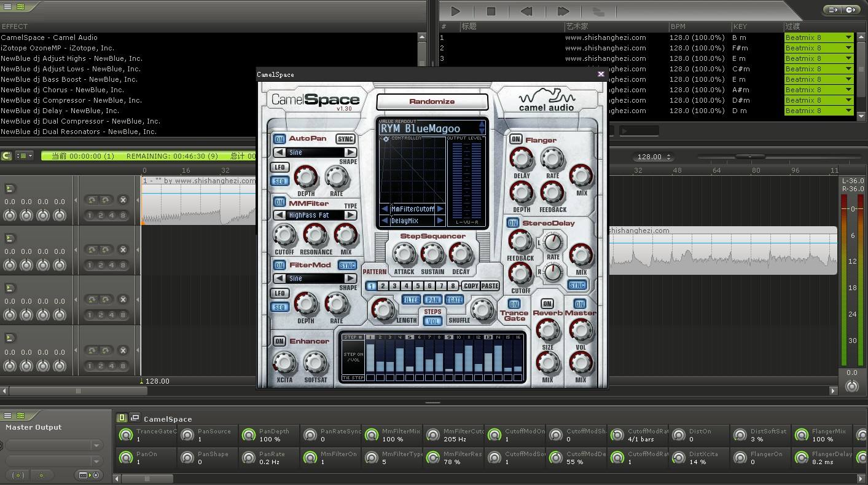The image size is (868, 485).
Task: Click the PanOn parameter knob icon
Action: [x=125, y=457]
